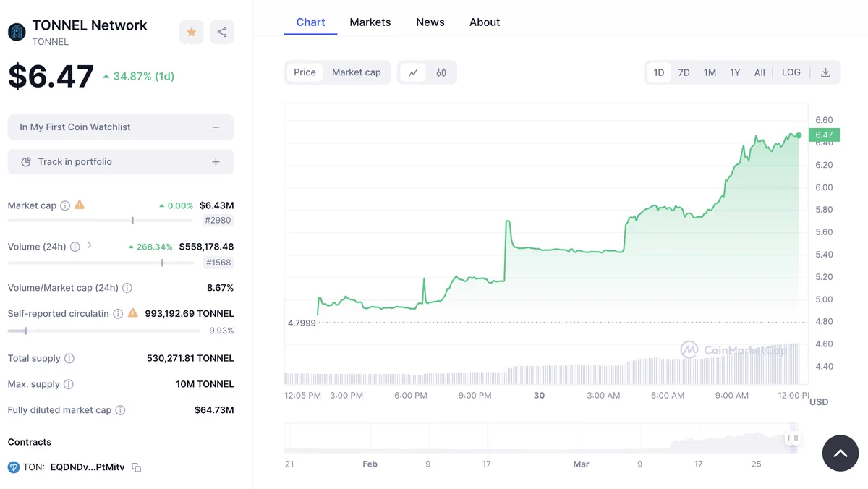This screenshot has height=489, width=868.
Task: Click the TONNEL ticker symbol text
Action: point(51,42)
